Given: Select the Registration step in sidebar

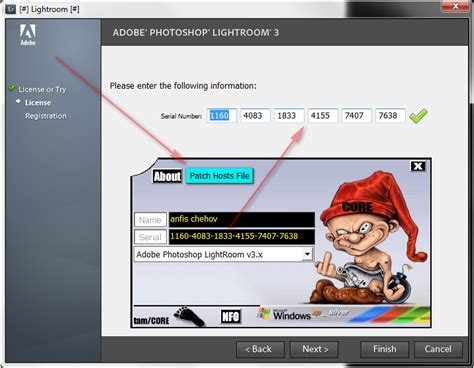Looking at the screenshot, I should pos(46,116).
